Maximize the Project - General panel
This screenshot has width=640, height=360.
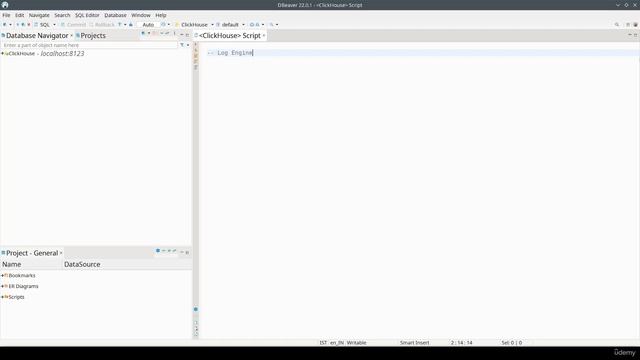187,252
